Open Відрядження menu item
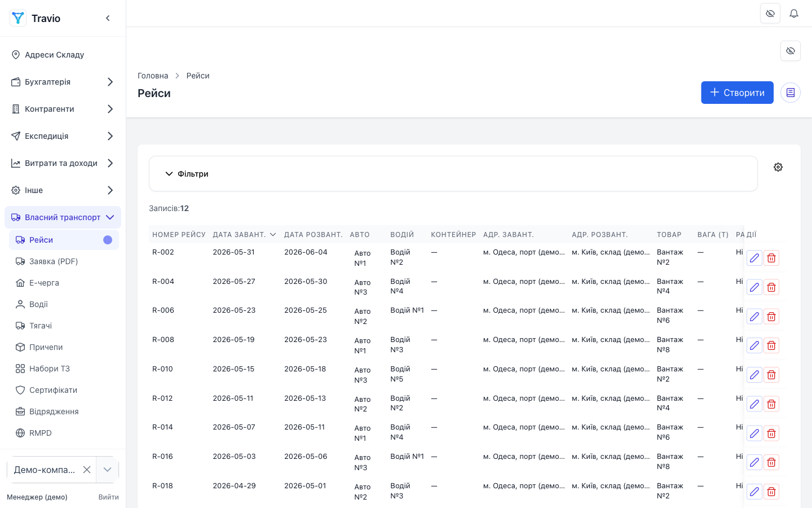 pyautogui.click(x=64, y=411)
